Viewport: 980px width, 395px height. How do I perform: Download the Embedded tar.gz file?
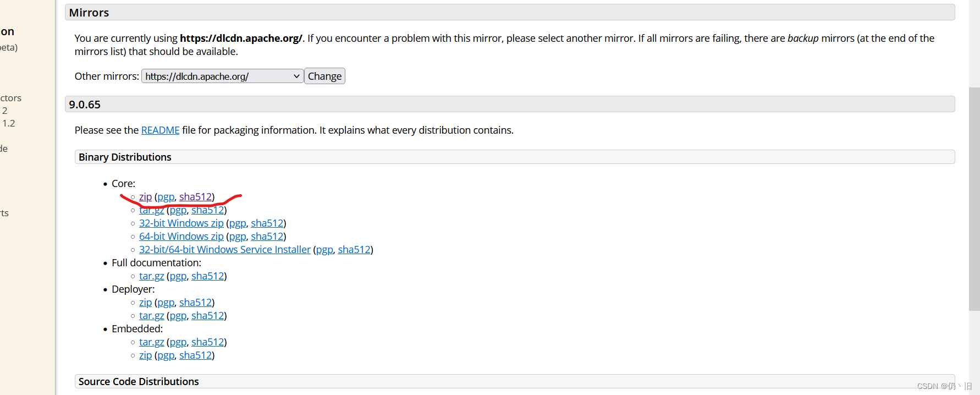151,342
